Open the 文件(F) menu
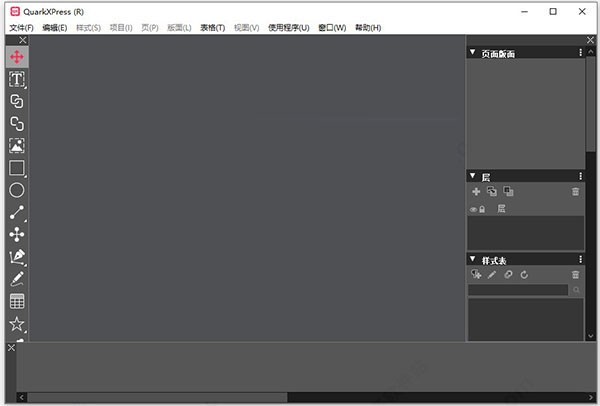The height and width of the screenshot is (406, 600). point(21,28)
